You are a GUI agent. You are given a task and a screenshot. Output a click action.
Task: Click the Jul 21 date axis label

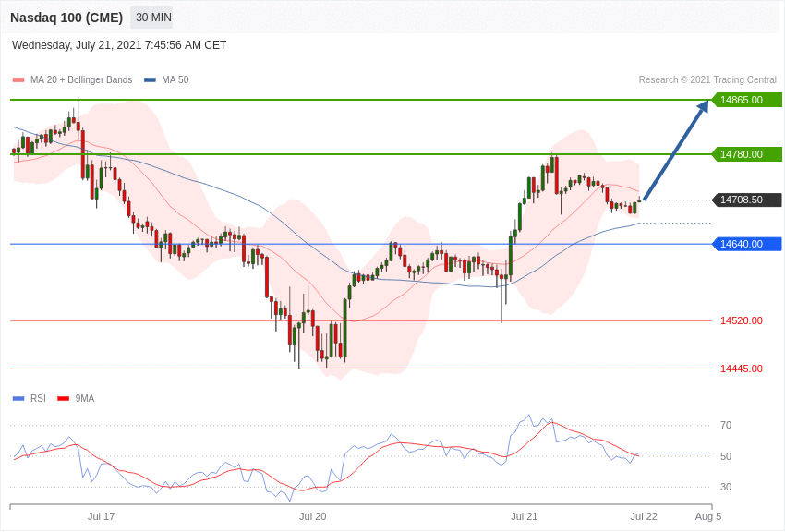525,516
